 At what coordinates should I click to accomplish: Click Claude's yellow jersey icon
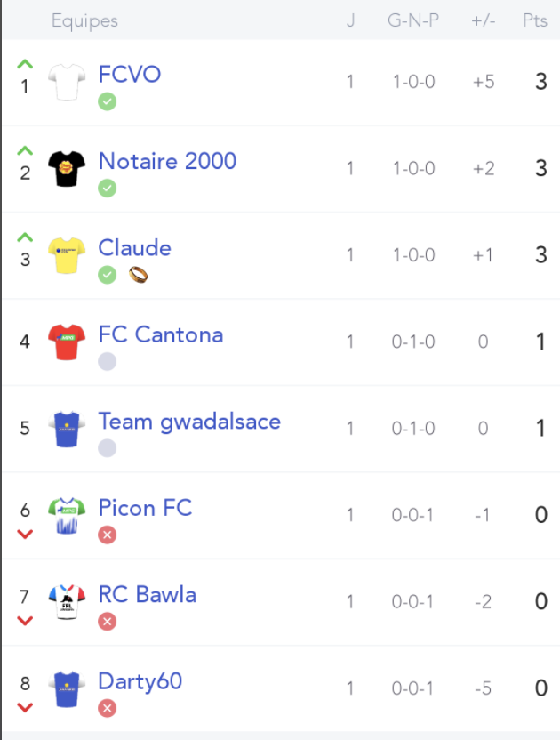click(67, 255)
